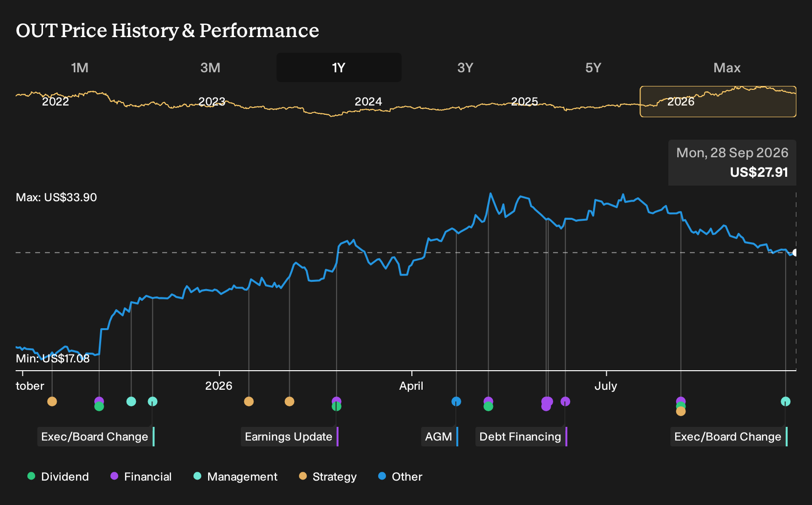Jump to 2025 in the overview chart

click(x=525, y=102)
